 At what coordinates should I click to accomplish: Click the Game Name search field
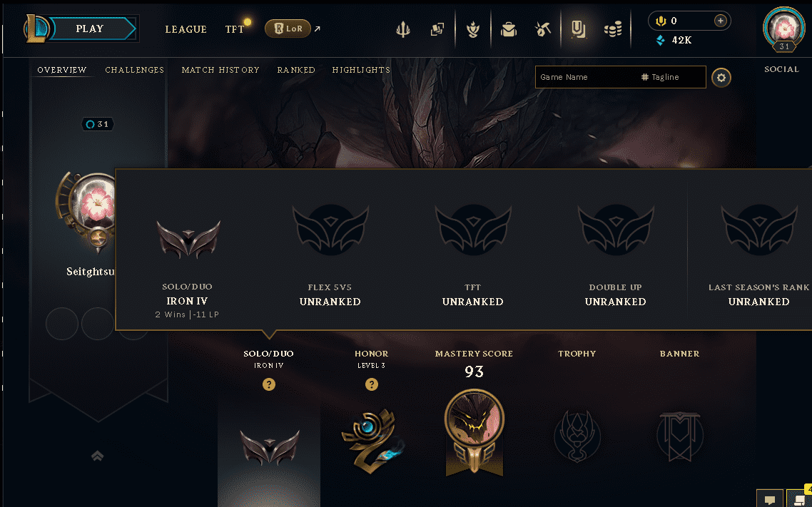tap(587, 77)
